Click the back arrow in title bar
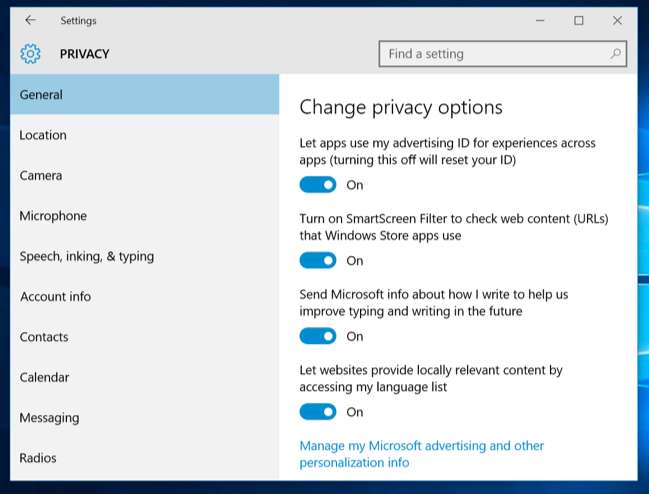649x494 pixels. click(30, 20)
